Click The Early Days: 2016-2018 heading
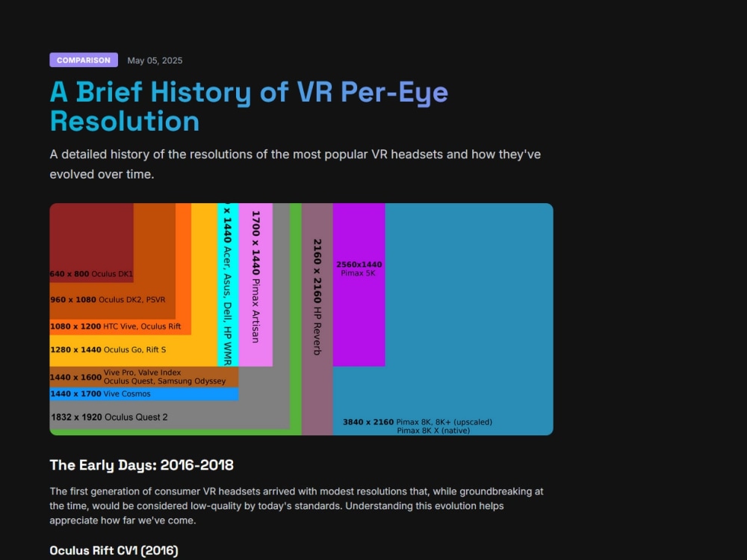 pyautogui.click(x=141, y=464)
